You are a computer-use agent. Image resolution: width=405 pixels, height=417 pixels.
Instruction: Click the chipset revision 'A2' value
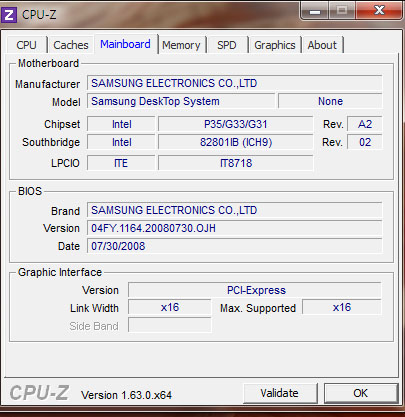pyautogui.click(x=365, y=124)
